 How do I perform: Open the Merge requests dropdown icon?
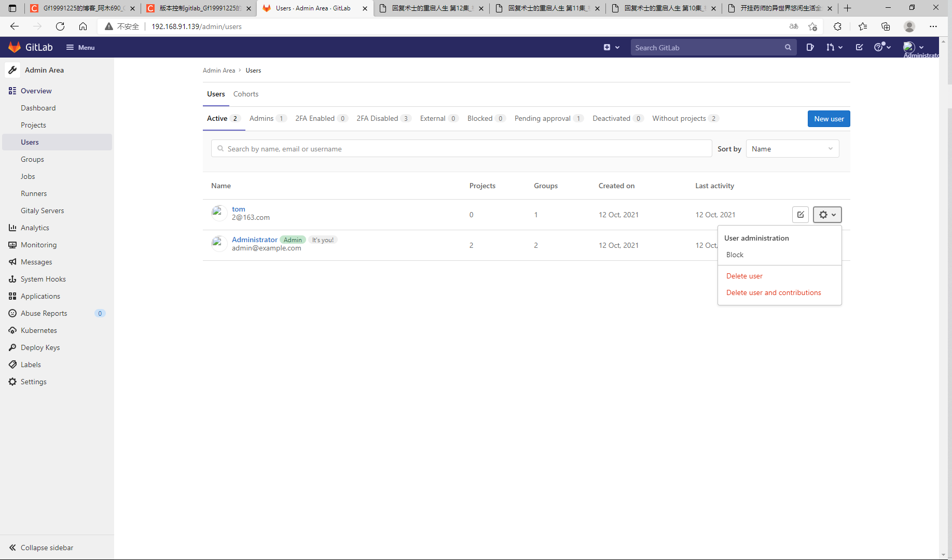[x=834, y=47]
